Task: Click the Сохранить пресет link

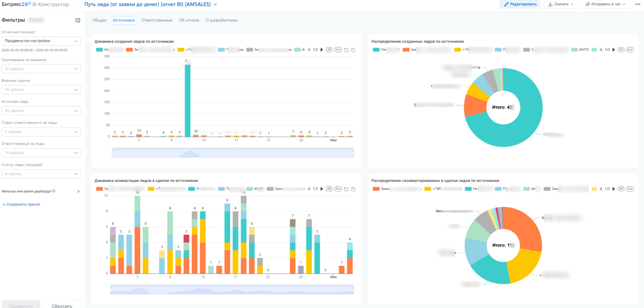Action: (22, 204)
